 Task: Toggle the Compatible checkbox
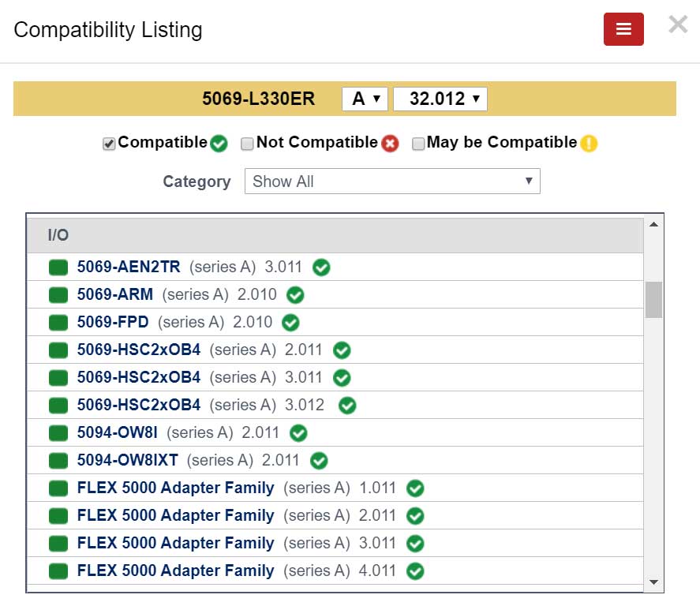pyautogui.click(x=109, y=144)
